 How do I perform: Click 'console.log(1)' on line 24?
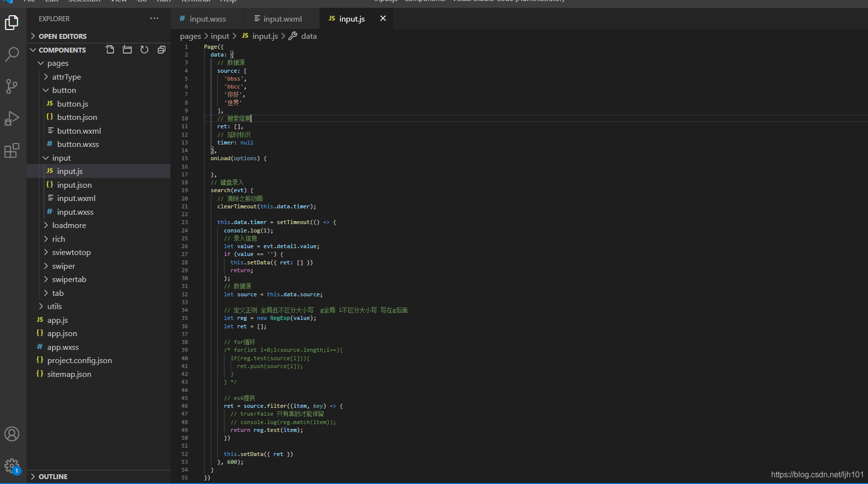[247, 230]
